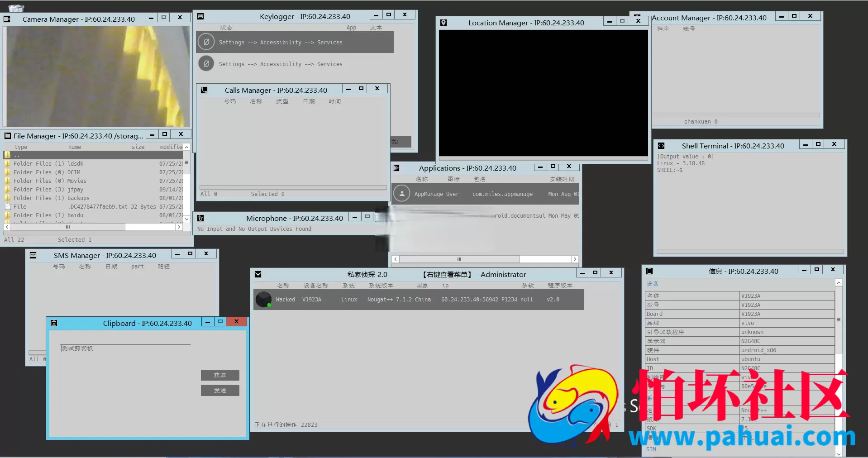Click the Keylogger window title icon
868x458 pixels.
200,16
